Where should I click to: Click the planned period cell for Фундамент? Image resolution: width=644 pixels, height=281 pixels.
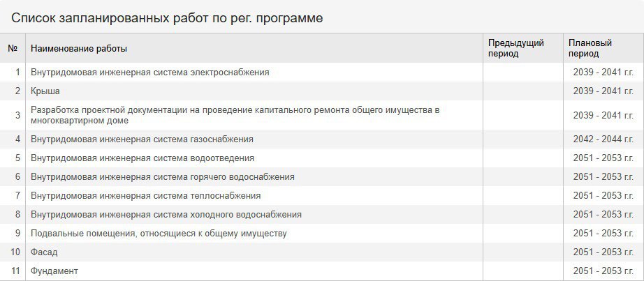click(603, 271)
